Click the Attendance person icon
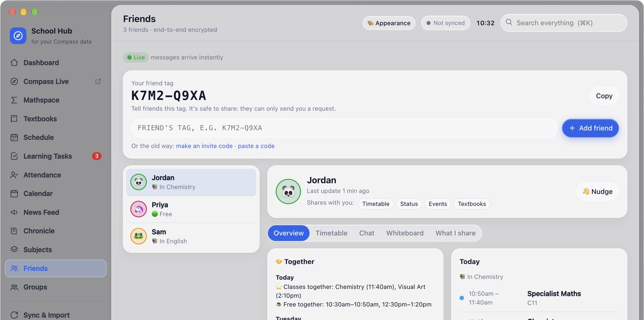Viewport: 644px width, 320px height. pyautogui.click(x=14, y=175)
